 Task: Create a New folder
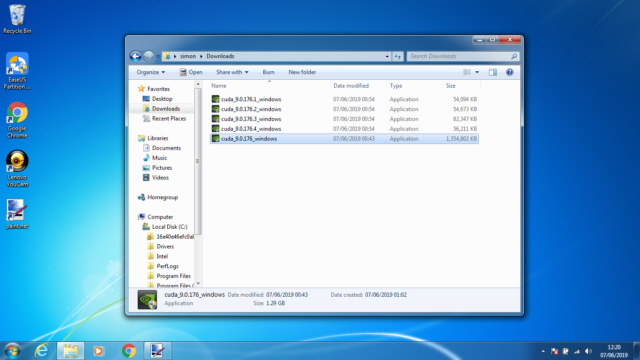click(302, 72)
